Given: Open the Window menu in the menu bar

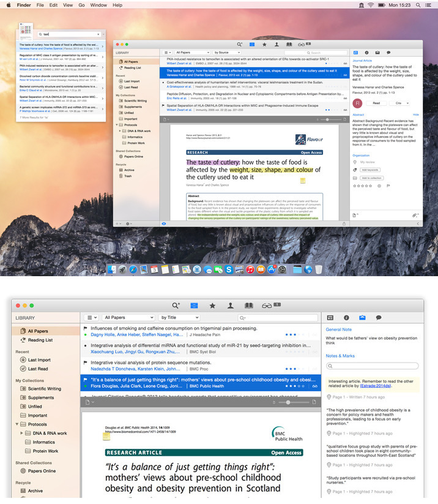Looking at the screenshot, I should [x=98, y=4].
